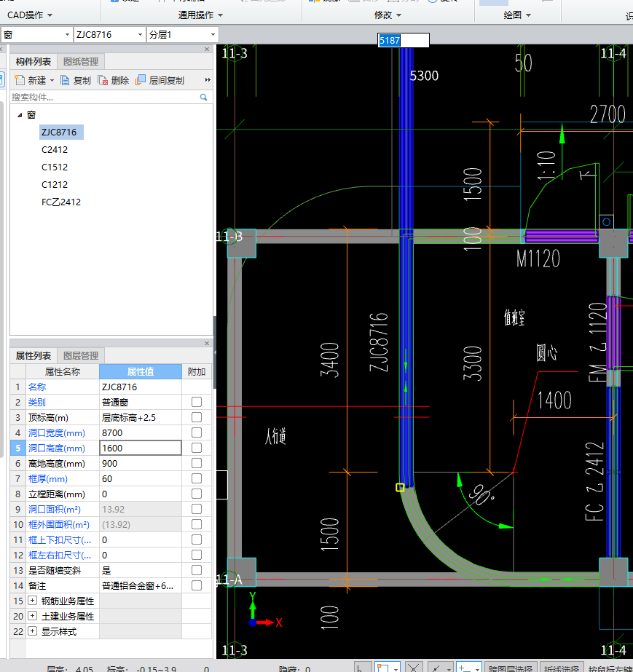Click the yellow snap point marker on the wall
This screenshot has height=672, width=633.
click(400, 487)
